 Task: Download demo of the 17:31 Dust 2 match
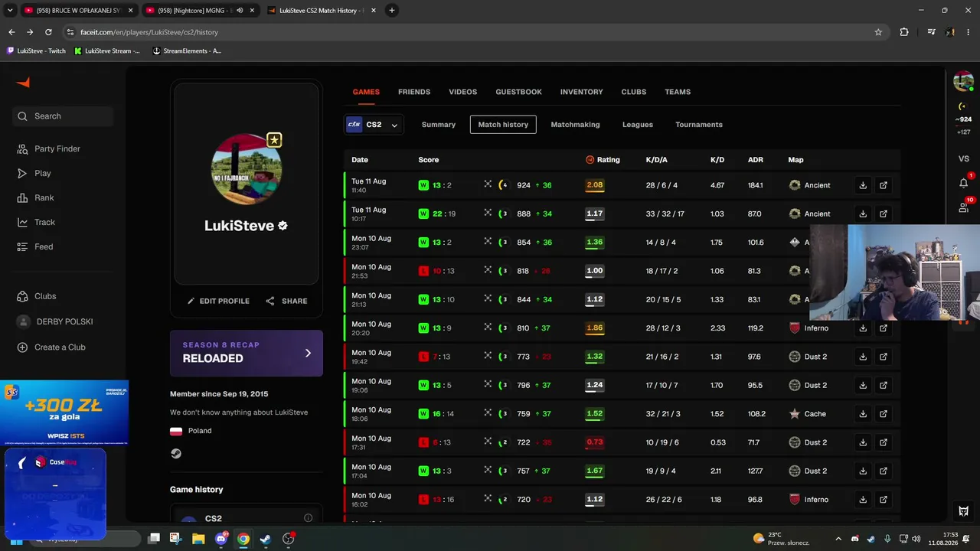click(863, 442)
